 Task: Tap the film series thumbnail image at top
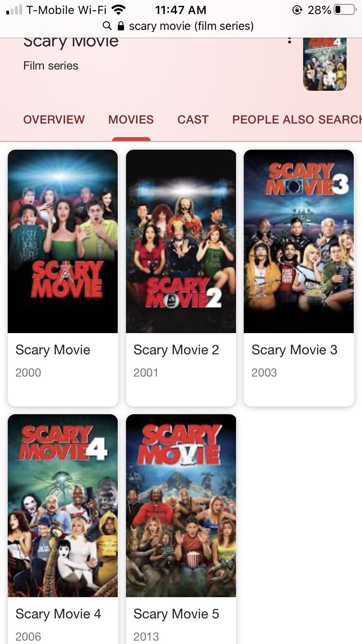coord(325,64)
